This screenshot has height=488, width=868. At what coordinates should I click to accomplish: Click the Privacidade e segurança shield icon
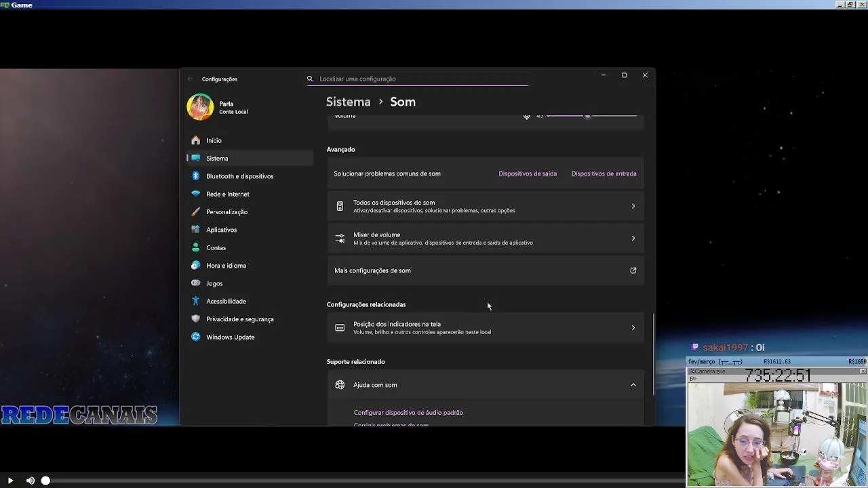coord(196,319)
